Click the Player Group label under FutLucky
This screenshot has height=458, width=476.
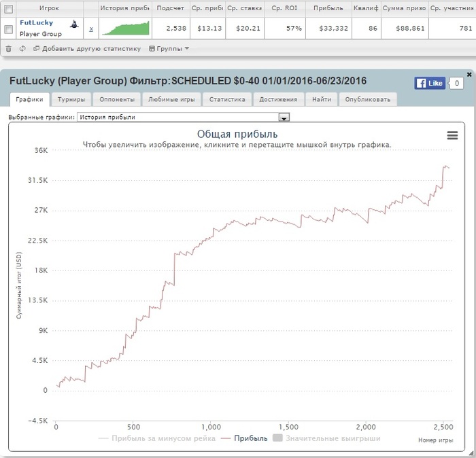(x=41, y=34)
